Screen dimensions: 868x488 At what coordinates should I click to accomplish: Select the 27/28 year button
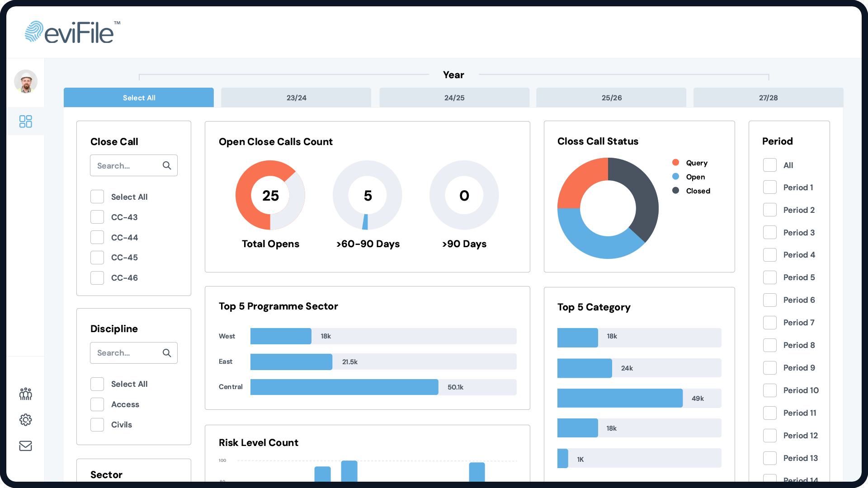(x=768, y=98)
